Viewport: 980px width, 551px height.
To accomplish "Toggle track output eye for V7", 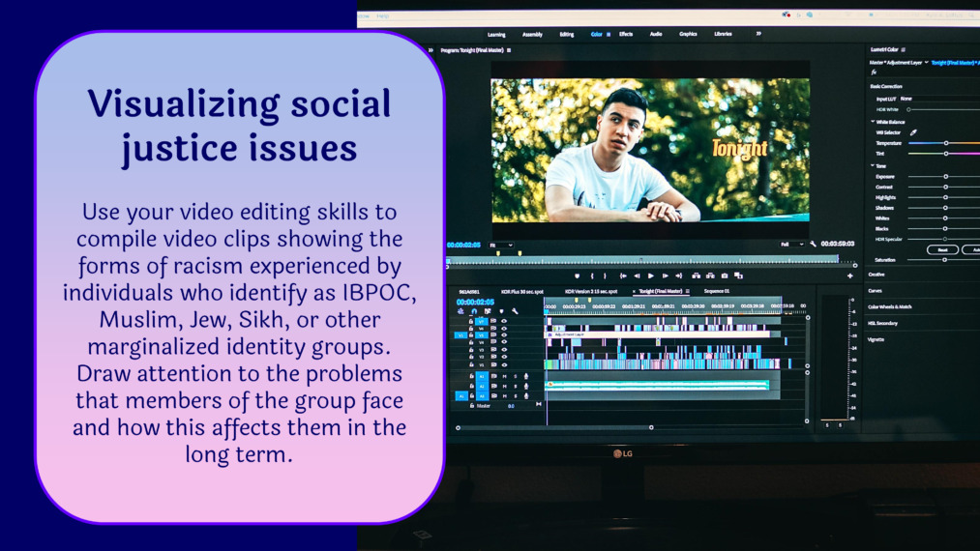I will point(504,321).
